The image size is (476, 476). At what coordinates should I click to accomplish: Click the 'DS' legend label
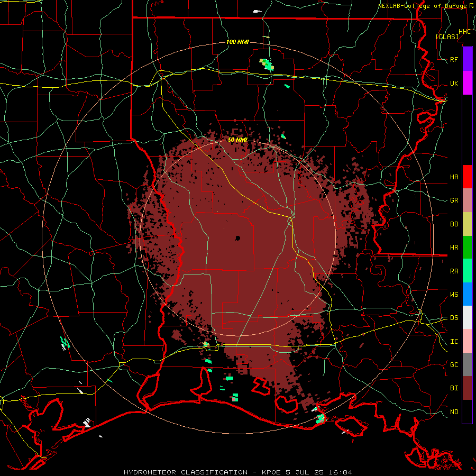[x=454, y=318]
